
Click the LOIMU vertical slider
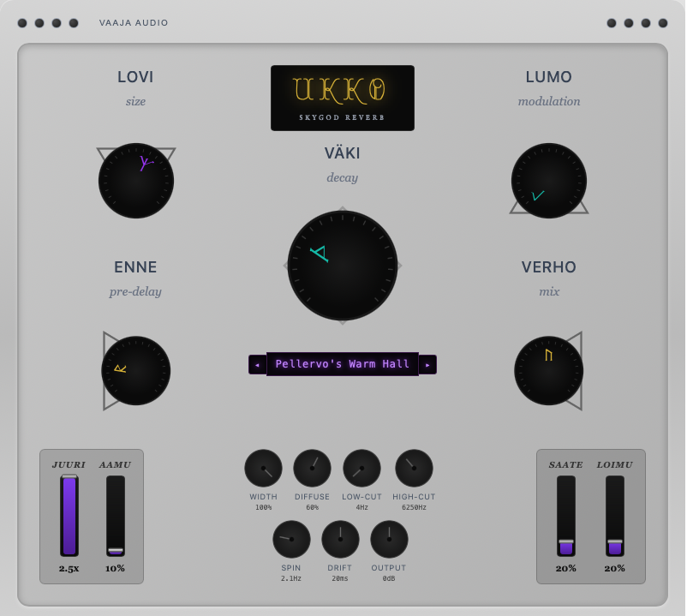[x=615, y=516]
